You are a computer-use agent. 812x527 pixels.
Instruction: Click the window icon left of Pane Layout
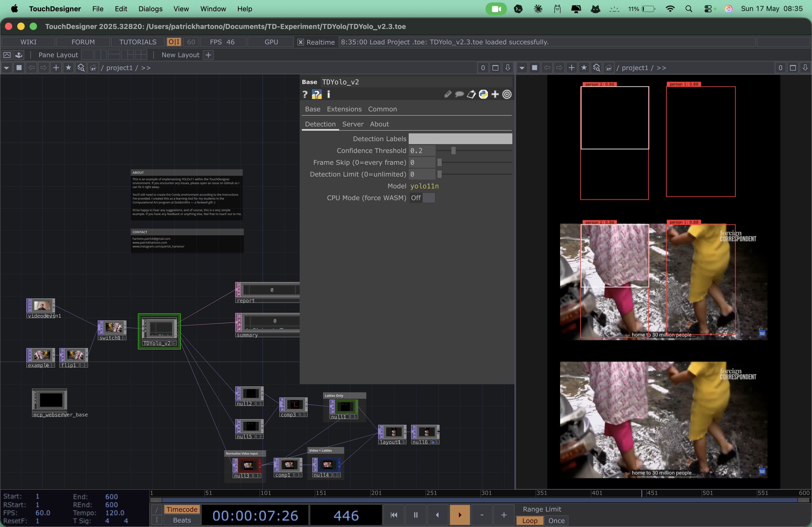7,55
